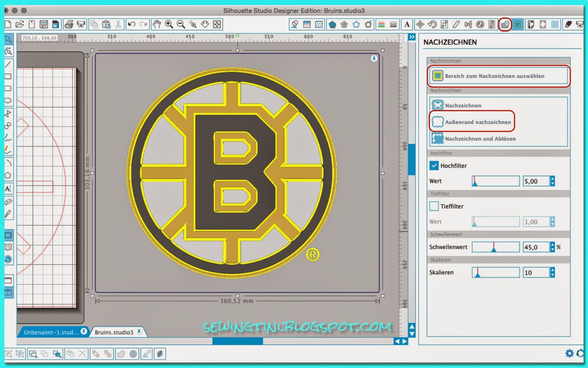The width and height of the screenshot is (588, 368).
Task: Select the Knife tool
Action: click(x=8, y=214)
